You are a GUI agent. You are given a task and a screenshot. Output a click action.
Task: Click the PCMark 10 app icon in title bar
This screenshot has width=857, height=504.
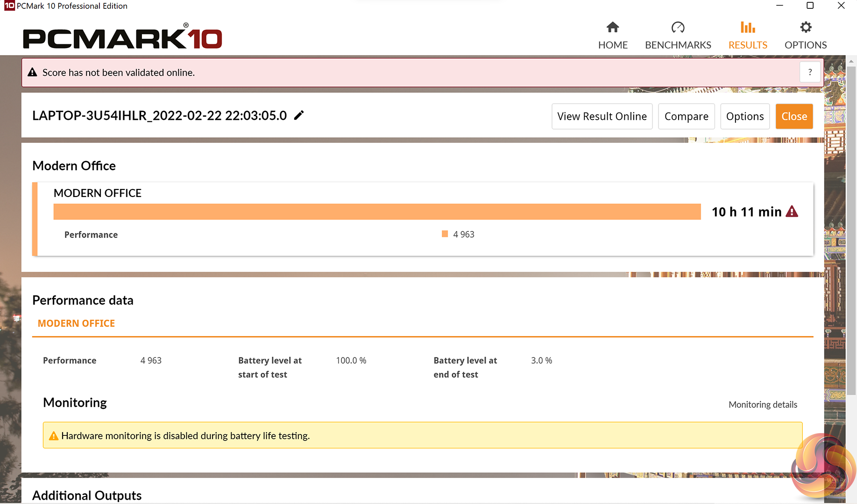click(x=9, y=6)
